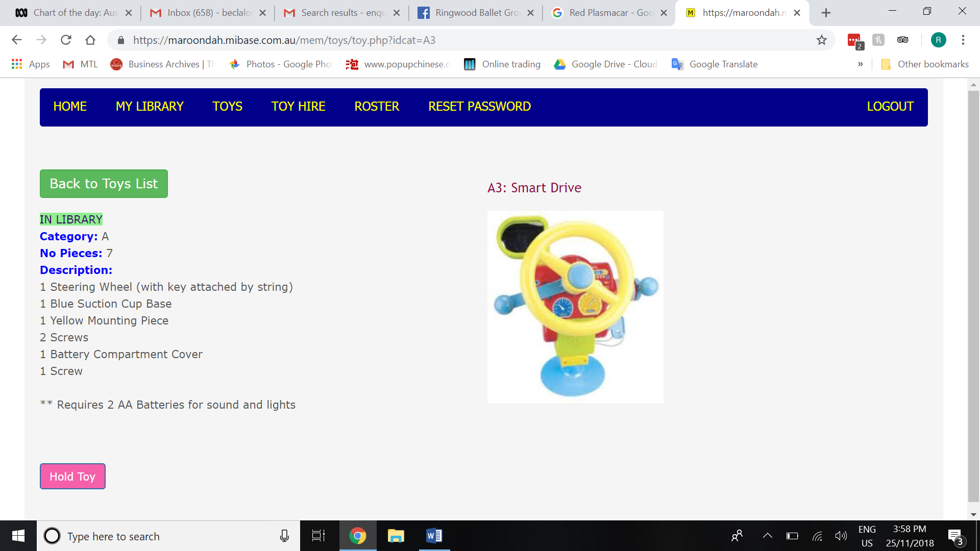Show hidden system tray icons
The width and height of the screenshot is (980, 551).
click(767, 536)
